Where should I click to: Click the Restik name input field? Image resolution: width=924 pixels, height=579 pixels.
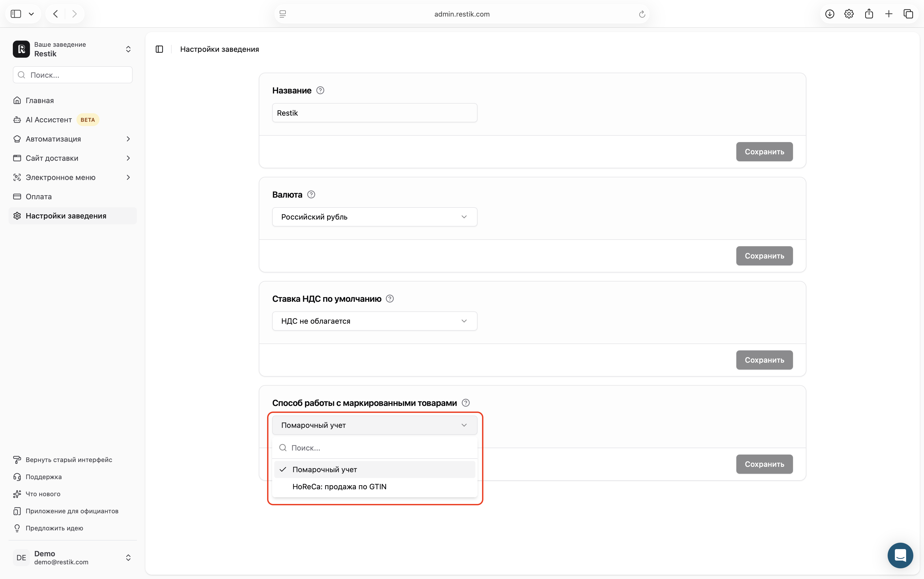tap(375, 113)
